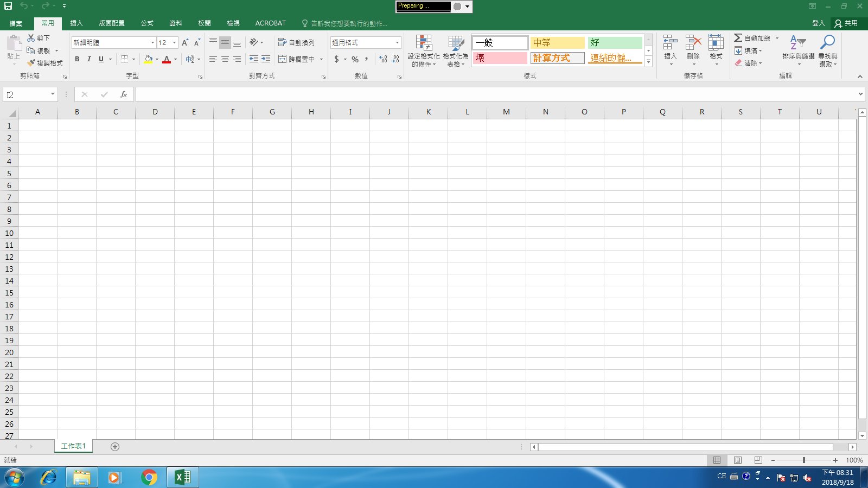Apply the yellow fill color bucket

[148, 59]
